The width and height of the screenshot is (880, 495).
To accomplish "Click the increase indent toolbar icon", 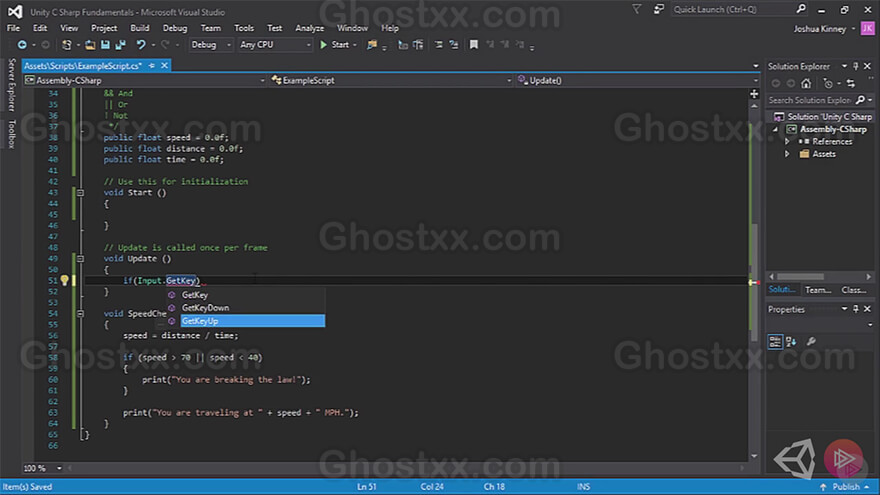I will click(418, 45).
